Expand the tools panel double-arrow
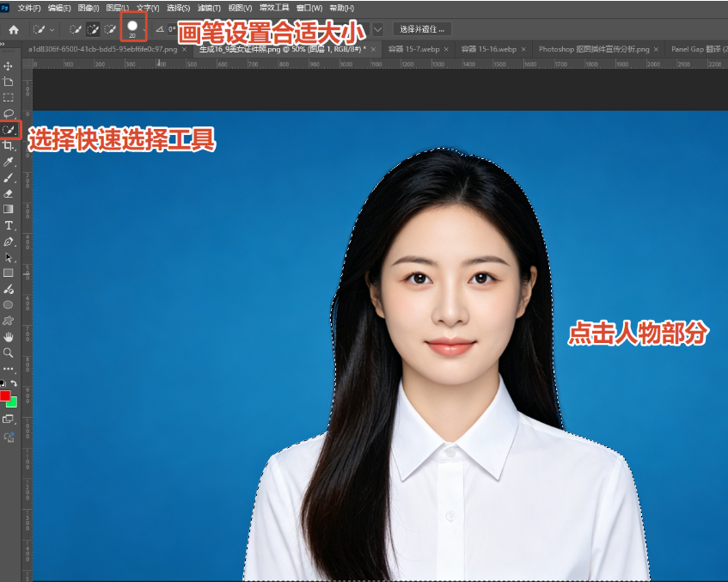The width and height of the screenshot is (728, 582). [x=3, y=44]
